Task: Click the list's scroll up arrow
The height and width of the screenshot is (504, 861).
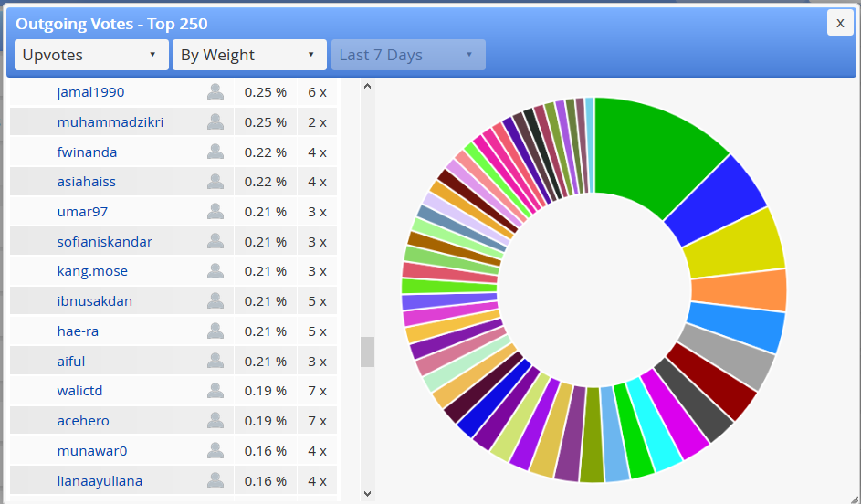Action: click(367, 86)
